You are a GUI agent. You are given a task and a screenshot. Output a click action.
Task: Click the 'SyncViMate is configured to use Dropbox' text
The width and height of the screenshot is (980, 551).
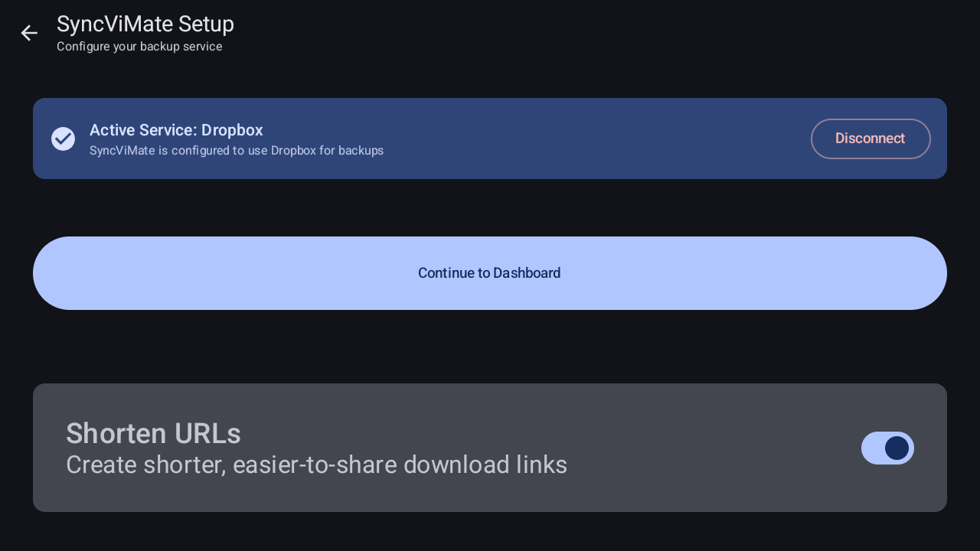[237, 151]
